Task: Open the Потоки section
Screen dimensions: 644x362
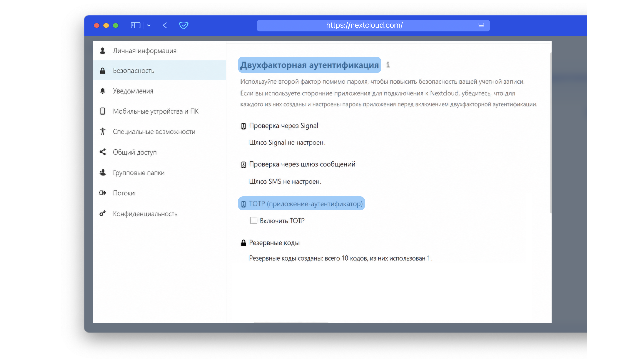Action: tap(159, 193)
